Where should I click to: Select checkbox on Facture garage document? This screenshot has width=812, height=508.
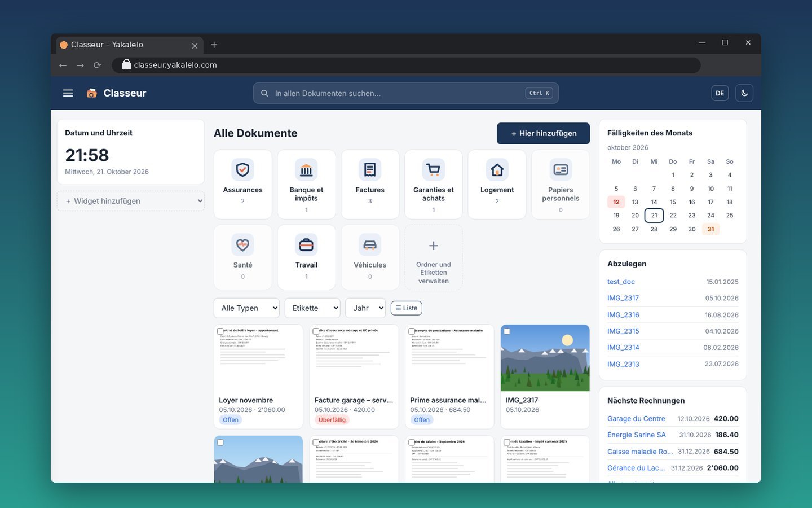point(316,331)
